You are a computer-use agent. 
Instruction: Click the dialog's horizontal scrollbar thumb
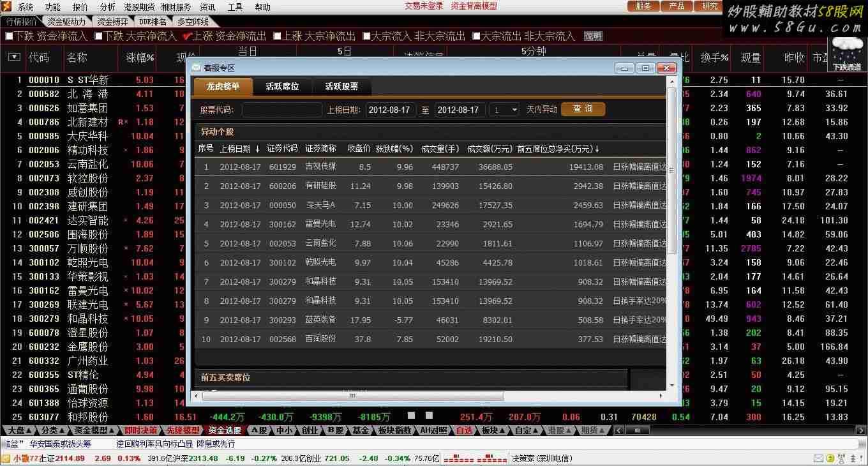pyautogui.click(x=353, y=396)
